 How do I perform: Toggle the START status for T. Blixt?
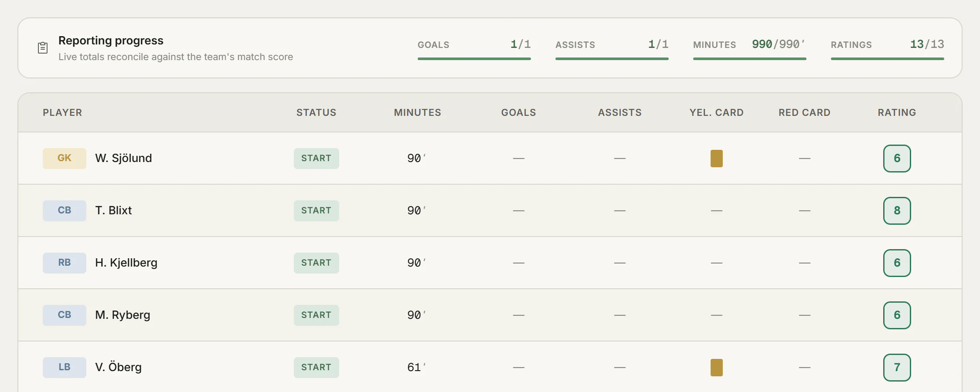pyautogui.click(x=316, y=210)
